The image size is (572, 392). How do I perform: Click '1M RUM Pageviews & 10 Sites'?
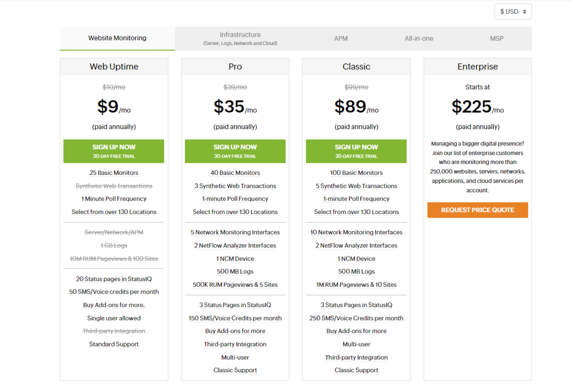pos(356,285)
